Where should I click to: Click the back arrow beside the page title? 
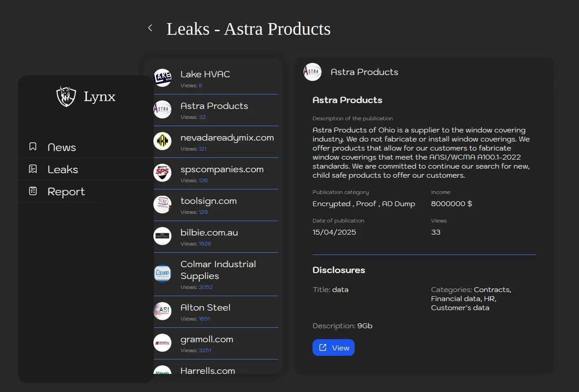click(150, 28)
